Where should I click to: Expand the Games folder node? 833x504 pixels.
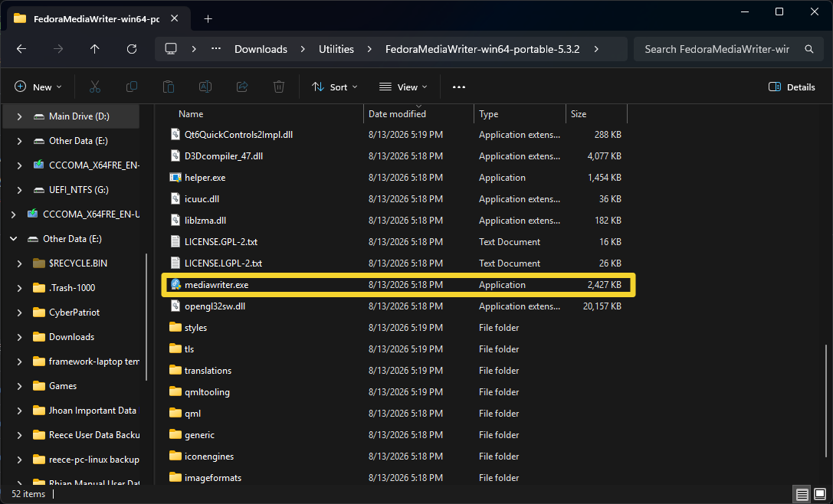(20, 386)
